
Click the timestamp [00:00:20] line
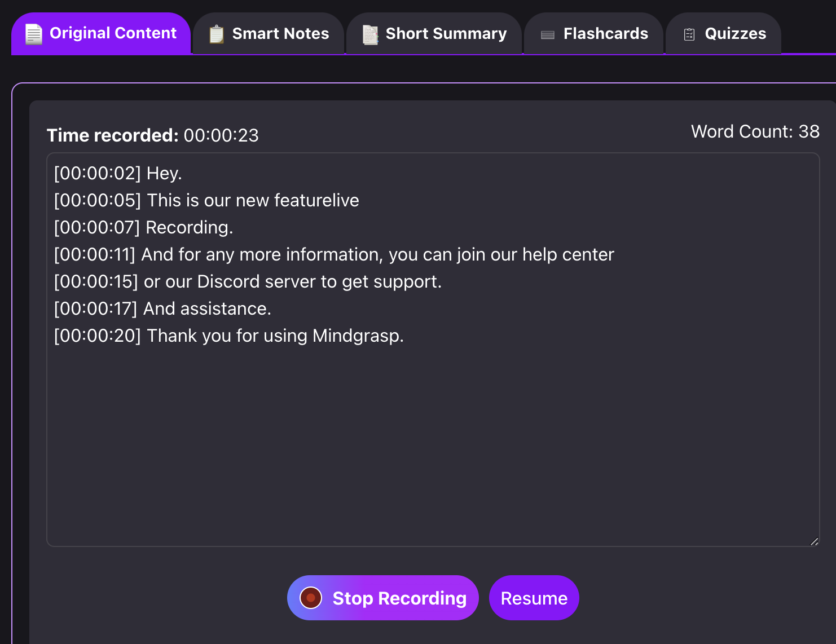tap(97, 336)
